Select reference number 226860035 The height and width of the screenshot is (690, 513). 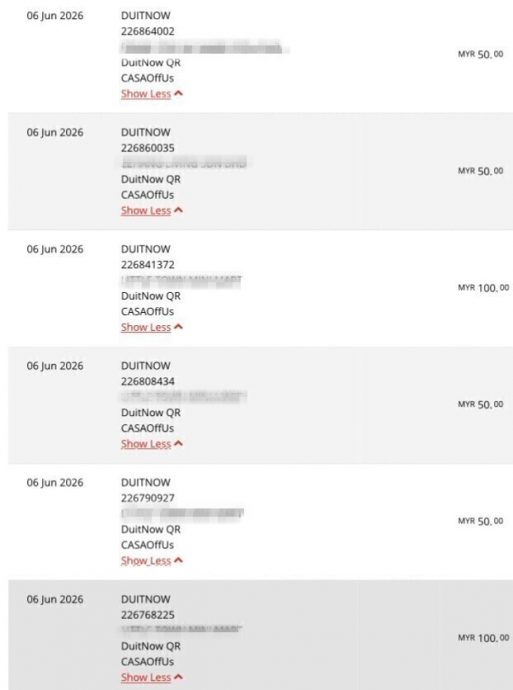pos(148,148)
